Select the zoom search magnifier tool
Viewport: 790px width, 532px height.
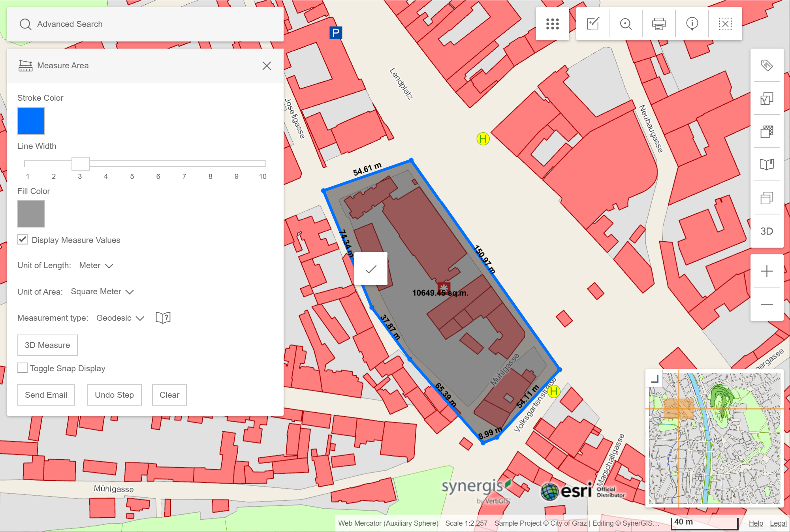pos(626,24)
